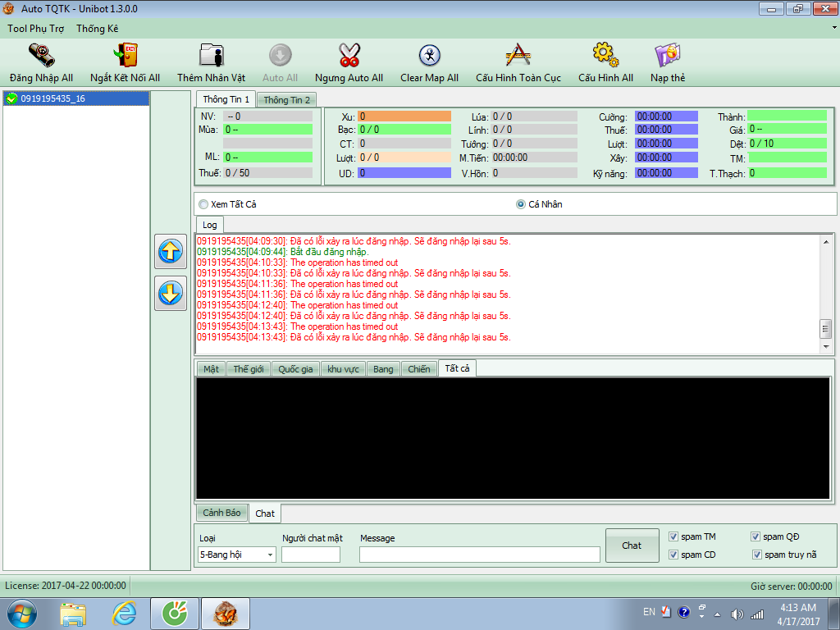Open Thêm Nhân Vật add character
This screenshot has width=840, height=630.
click(x=212, y=55)
